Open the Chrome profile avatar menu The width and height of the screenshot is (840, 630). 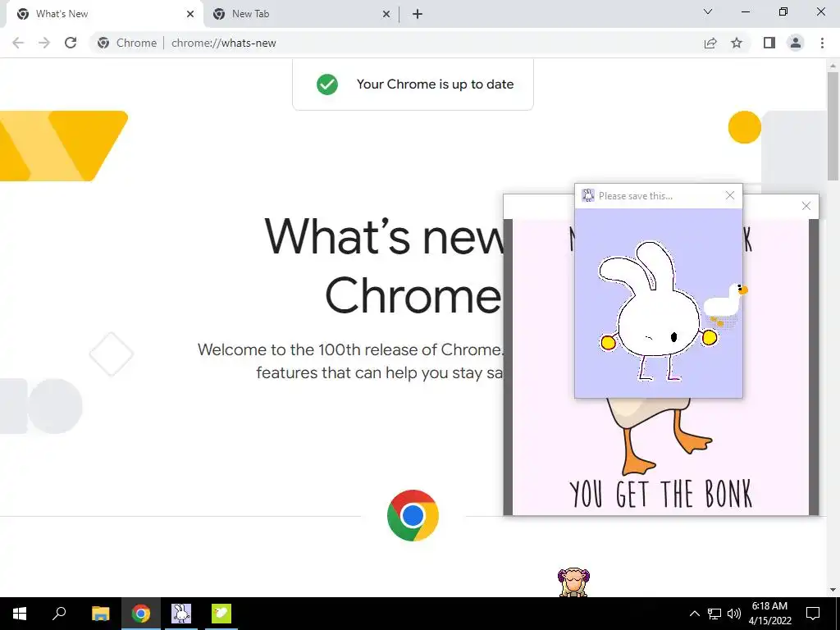tap(796, 43)
